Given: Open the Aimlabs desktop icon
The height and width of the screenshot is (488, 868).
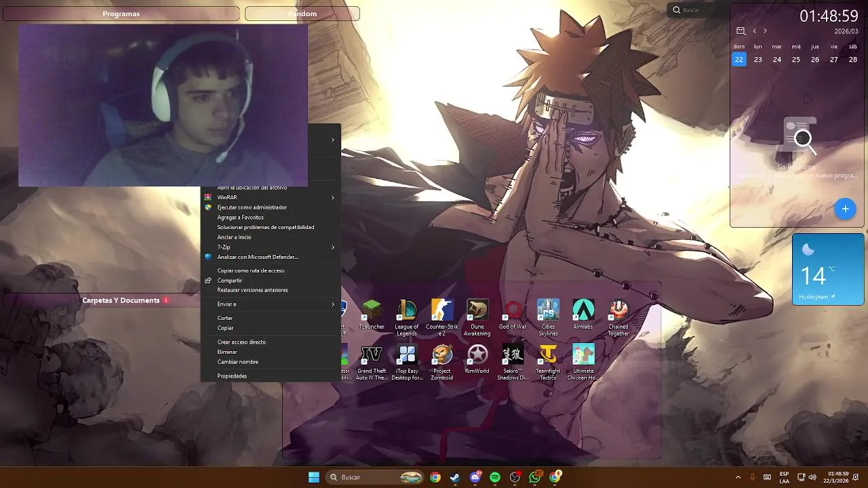Looking at the screenshot, I should click(x=583, y=315).
